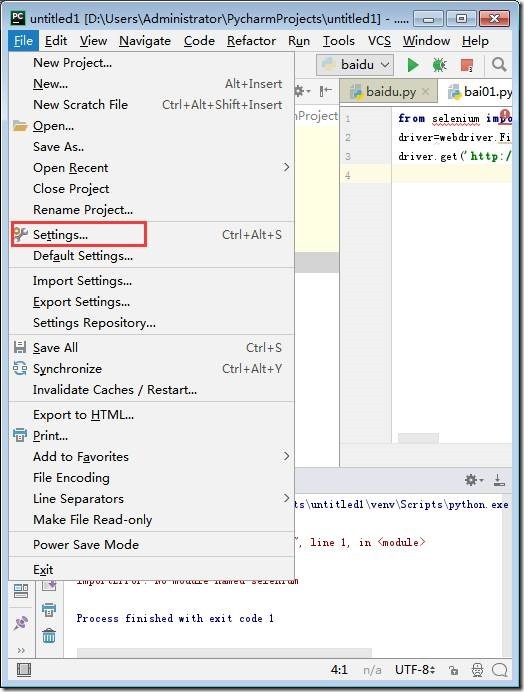Viewport: 524px width, 692px height.
Task: Click the pin tab icon
Action: pos(20,623)
